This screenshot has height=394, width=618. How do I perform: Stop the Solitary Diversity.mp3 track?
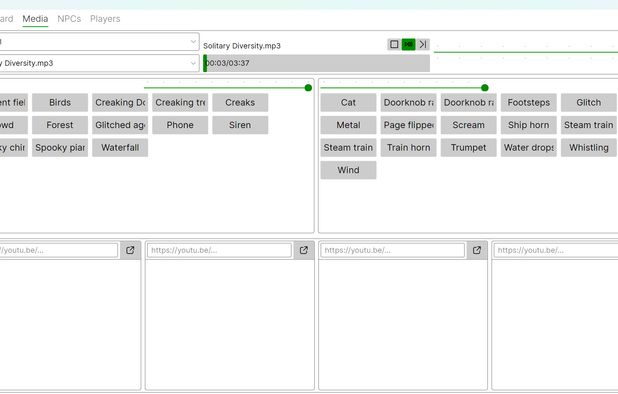[394, 44]
